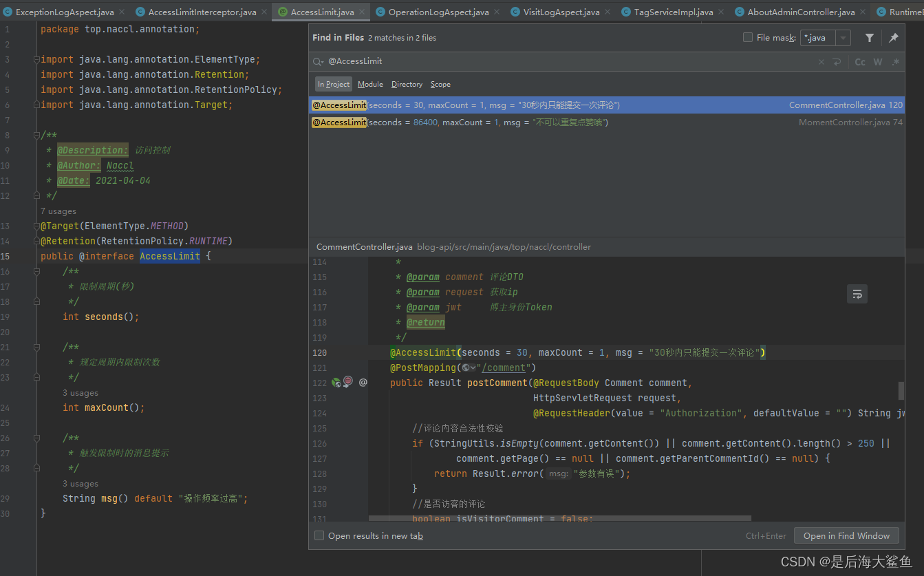Click int seconds(); declaration in editor

101,317
